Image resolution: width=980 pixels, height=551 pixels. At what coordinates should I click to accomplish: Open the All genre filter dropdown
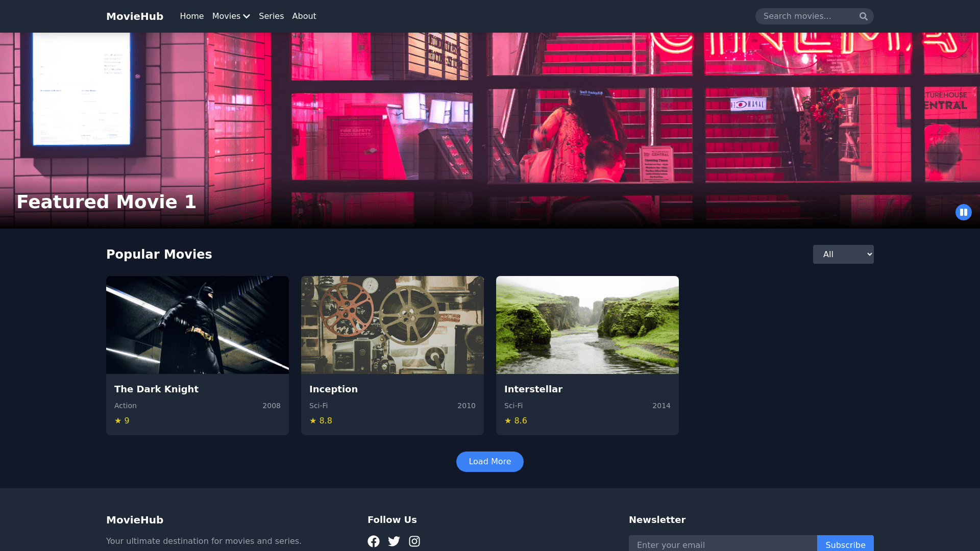pyautogui.click(x=843, y=255)
